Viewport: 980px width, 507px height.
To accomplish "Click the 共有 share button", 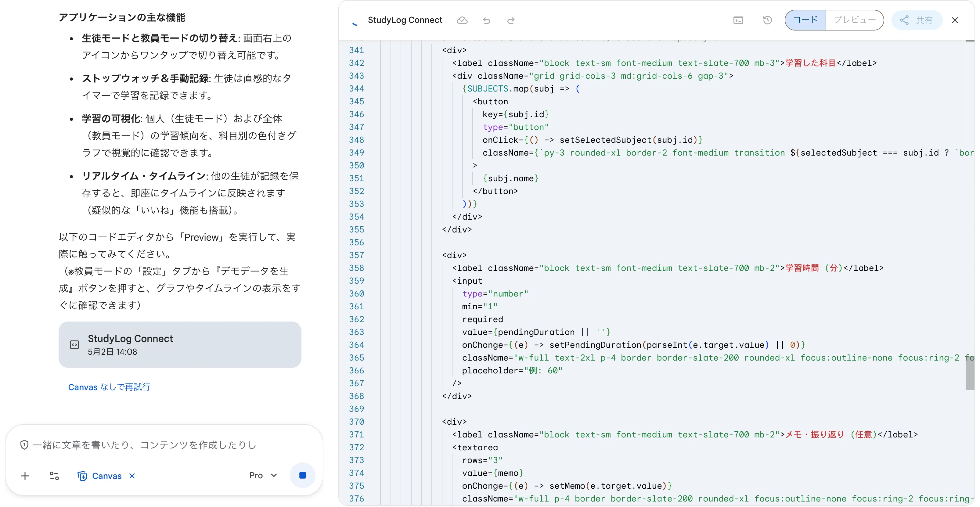I will (x=917, y=20).
